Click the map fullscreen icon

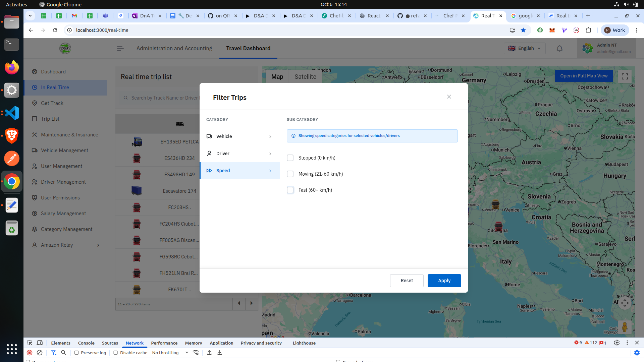click(x=625, y=76)
